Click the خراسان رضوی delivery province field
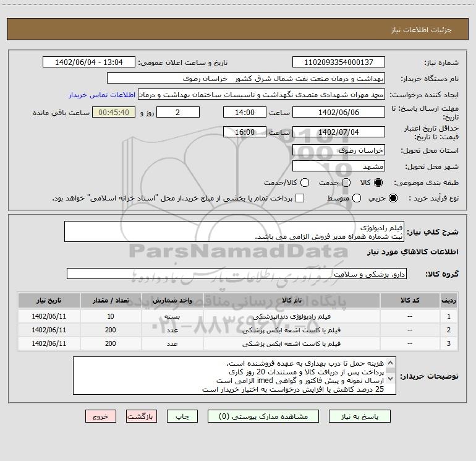The image size is (476, 461). 339,150
